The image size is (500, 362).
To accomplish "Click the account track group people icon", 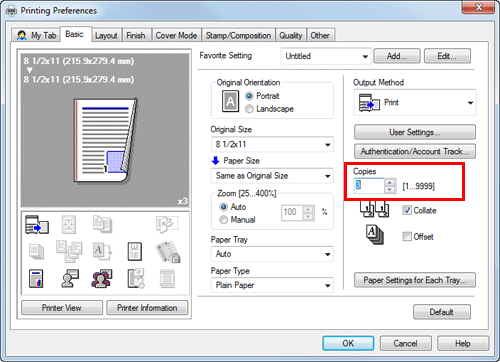I will coord(101,278).
